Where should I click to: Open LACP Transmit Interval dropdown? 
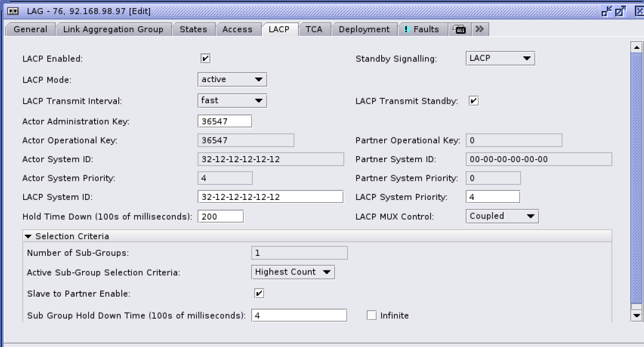pos(232,101)
